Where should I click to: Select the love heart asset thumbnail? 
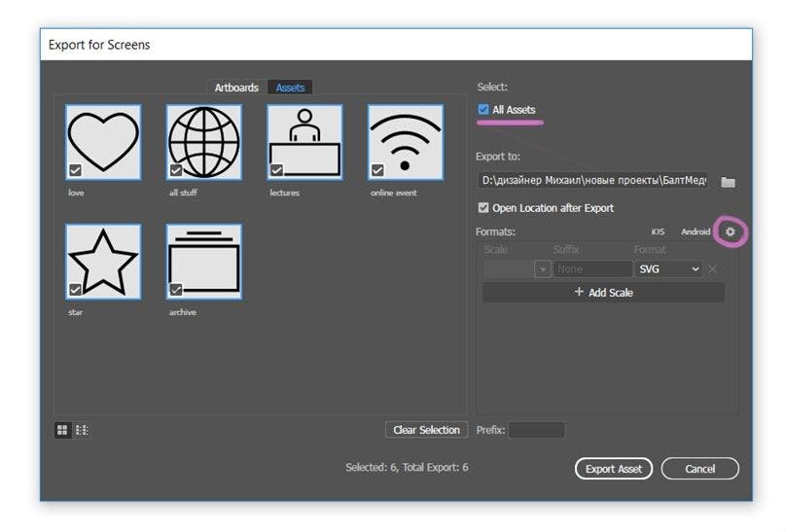[x=103, y=142]
